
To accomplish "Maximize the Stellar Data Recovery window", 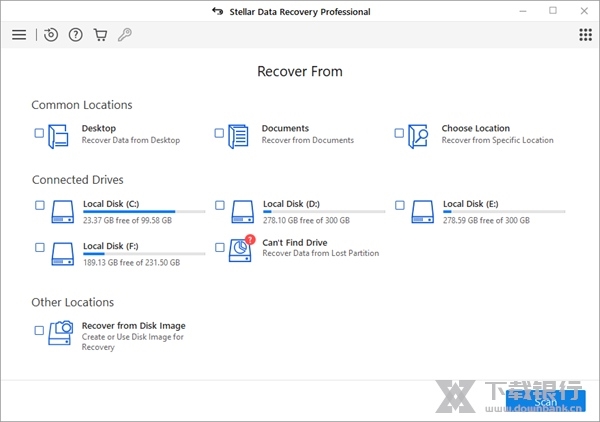I will click(553, 11).
